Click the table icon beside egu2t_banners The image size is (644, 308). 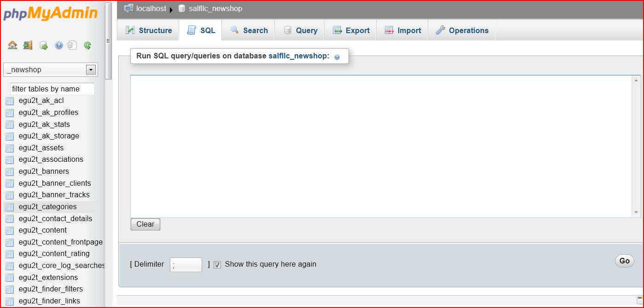point(10,171)
